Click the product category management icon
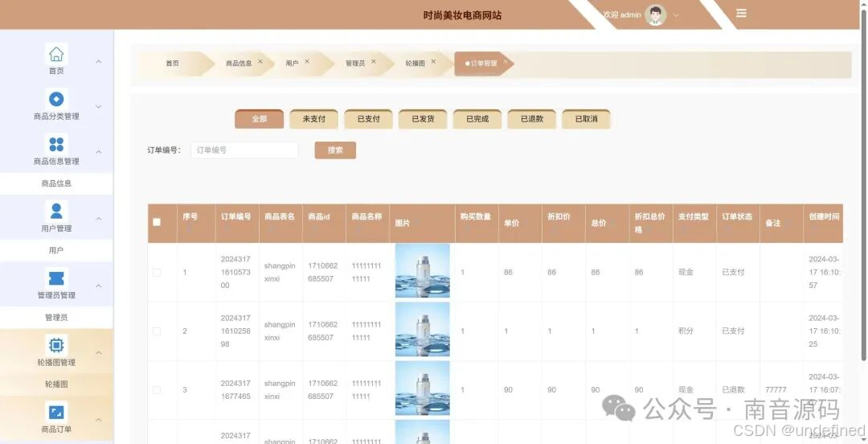 tap(56, 99)
